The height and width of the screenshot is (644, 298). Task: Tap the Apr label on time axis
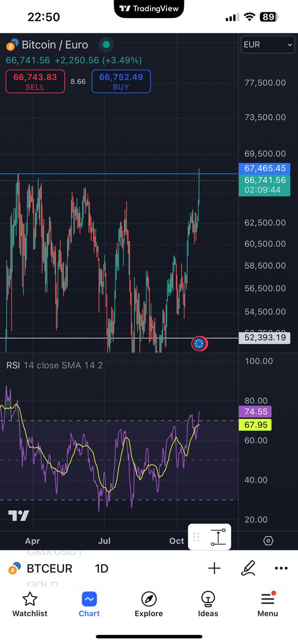coord(33,541)
